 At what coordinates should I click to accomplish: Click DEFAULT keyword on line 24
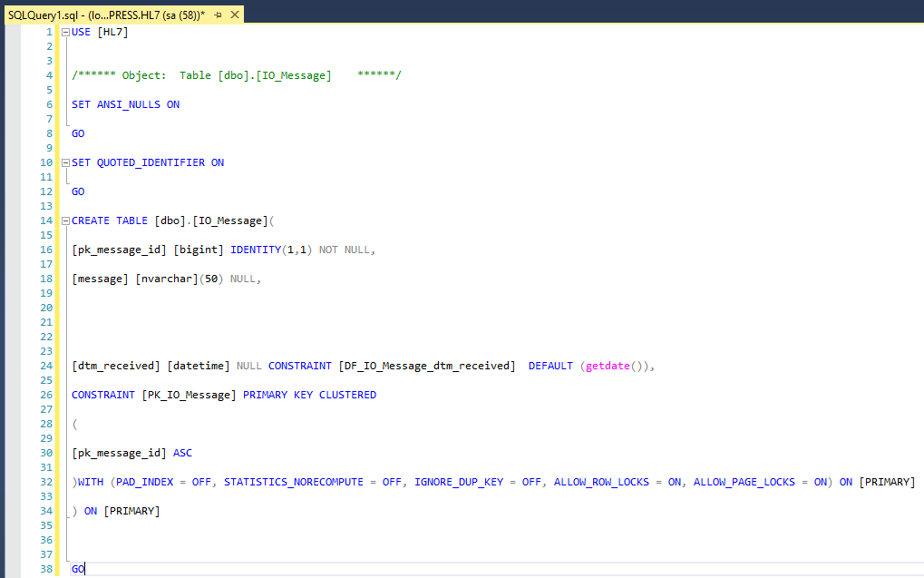point(550,366)
